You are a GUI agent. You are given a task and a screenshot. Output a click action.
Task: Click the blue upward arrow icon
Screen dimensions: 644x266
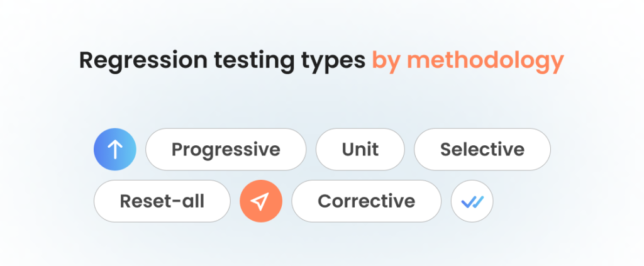point(115,150)
